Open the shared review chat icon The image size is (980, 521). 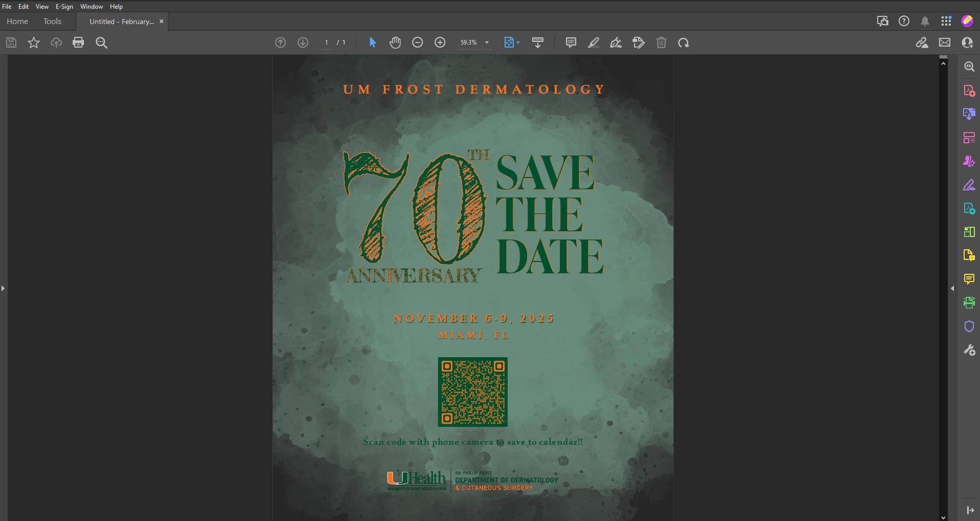(882, 21)
